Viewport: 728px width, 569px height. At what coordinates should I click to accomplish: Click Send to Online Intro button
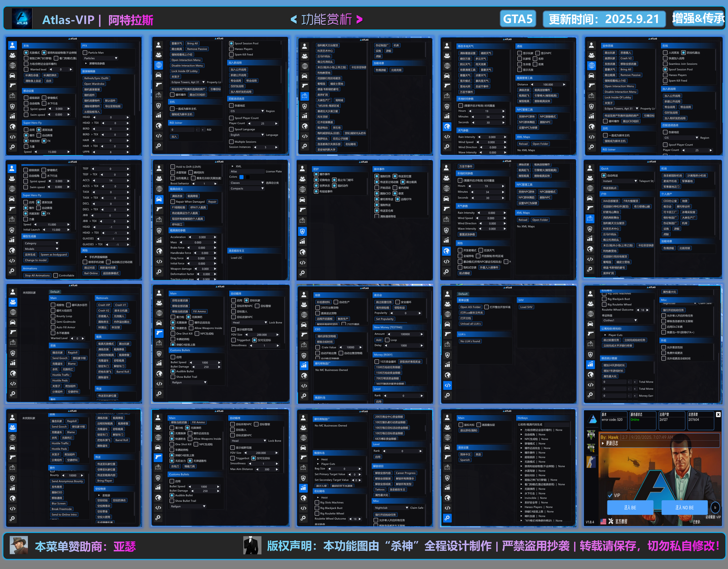coord(64,514)
